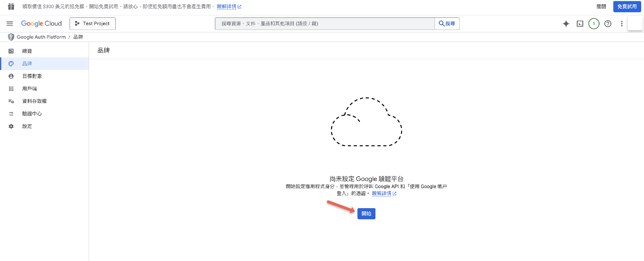The image size is (644, 261).
Task: Activate the Cloud Shell terminal icon
Action: pos(580,24)
